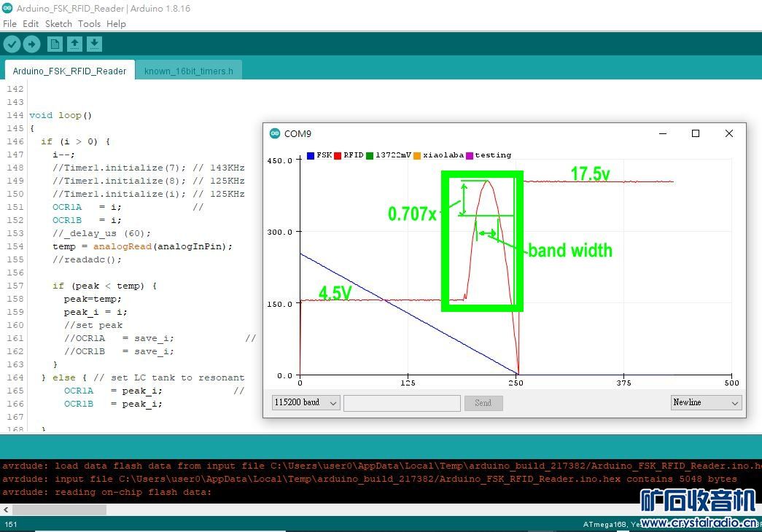Click the Upload arrow icon

pyautogui.click(x=31, y=44)
